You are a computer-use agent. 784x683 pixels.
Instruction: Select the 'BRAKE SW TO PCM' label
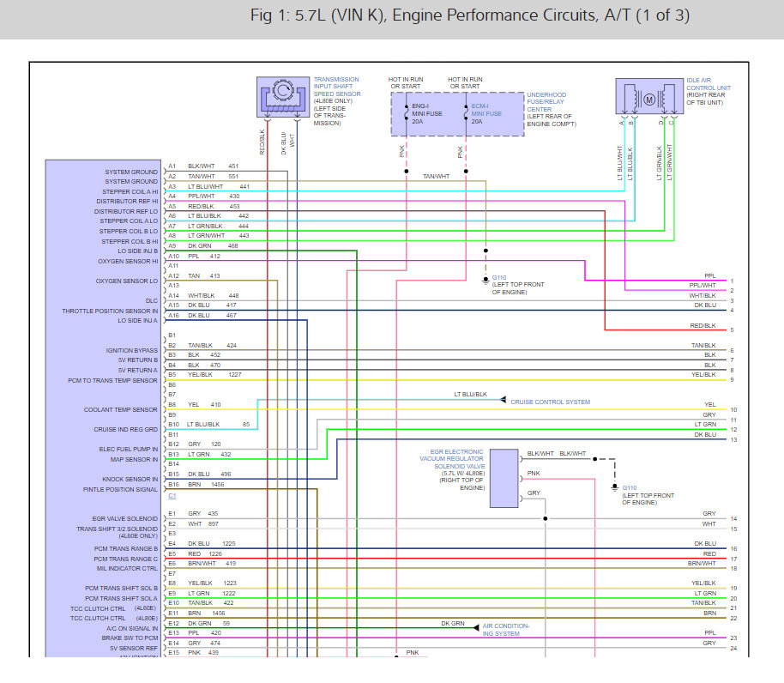coord(130,638)
